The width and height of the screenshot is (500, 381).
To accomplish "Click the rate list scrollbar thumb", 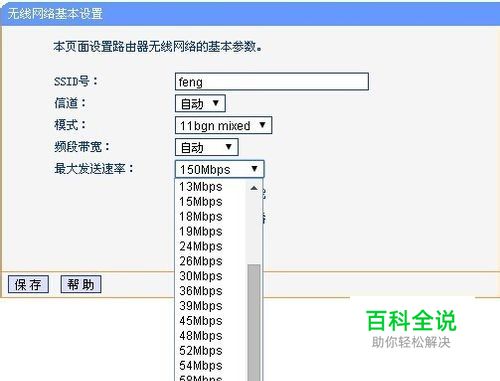I will (254, 322).
